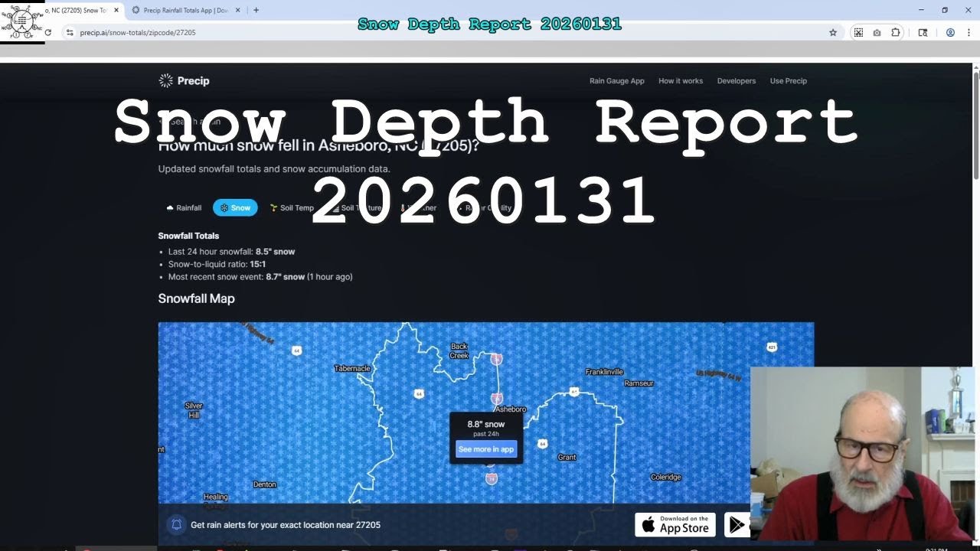The height and width of the screenshot is (551, 980).
Task: Select the NC (27205) Snow Totals tab
Action: point(79,10)
